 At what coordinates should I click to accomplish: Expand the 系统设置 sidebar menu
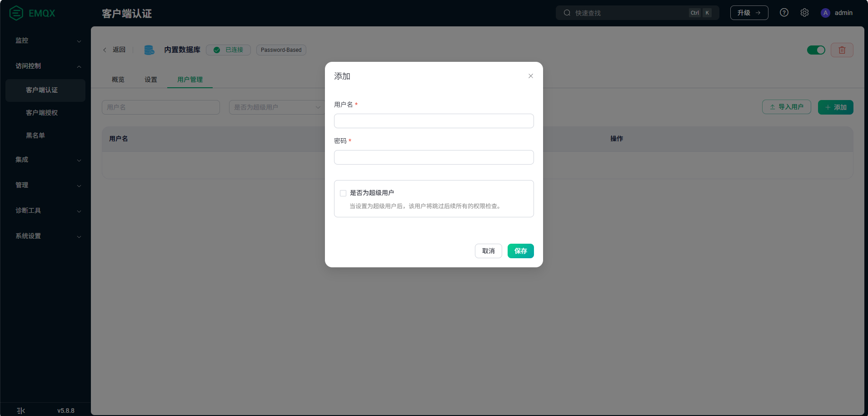pyautogui.click(x=45, y=236)
